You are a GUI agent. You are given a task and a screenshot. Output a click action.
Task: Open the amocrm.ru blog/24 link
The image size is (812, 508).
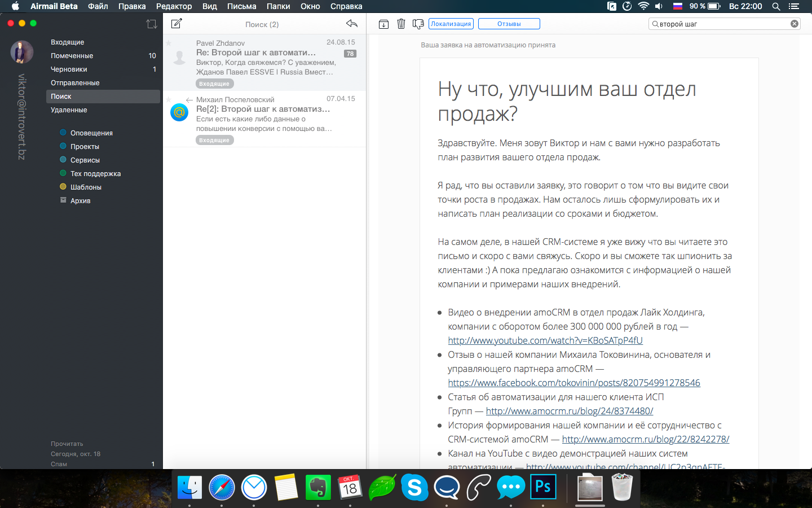pos(570,411)
